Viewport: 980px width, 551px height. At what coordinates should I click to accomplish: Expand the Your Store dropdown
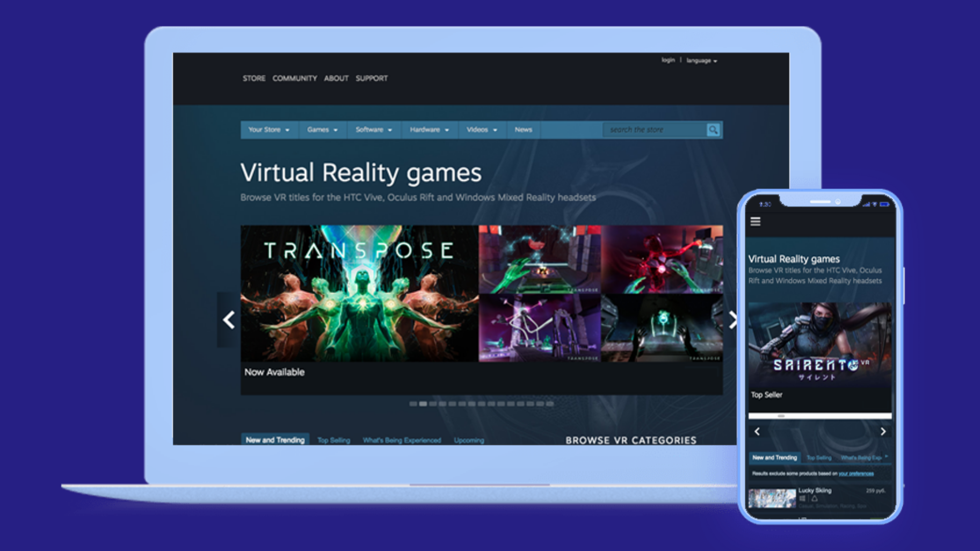(268, 130)
